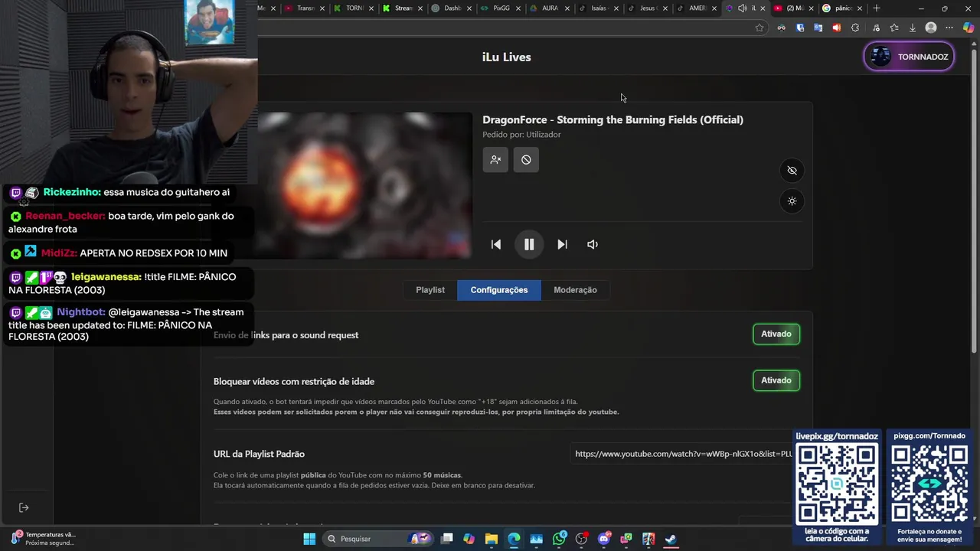Viewport: 980px width, 551px height.
Task: Open the browser downloads icon
Action: click(913, 28)
